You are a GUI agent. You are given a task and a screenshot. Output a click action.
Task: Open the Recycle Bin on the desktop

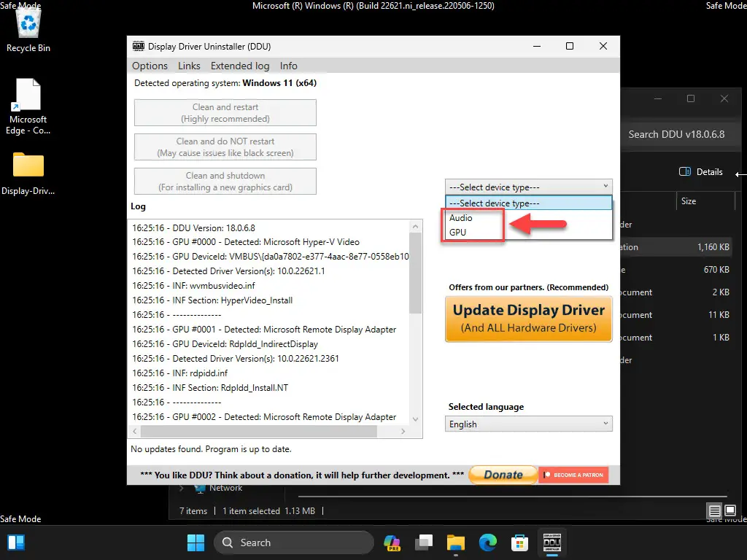[28, 26]
